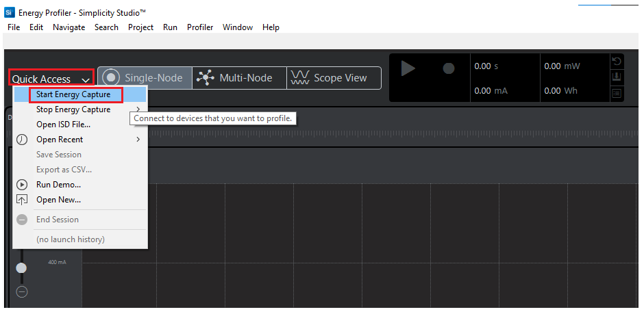
Task: Click Open New... in the Quick Access menu
Action: (58, 200)
